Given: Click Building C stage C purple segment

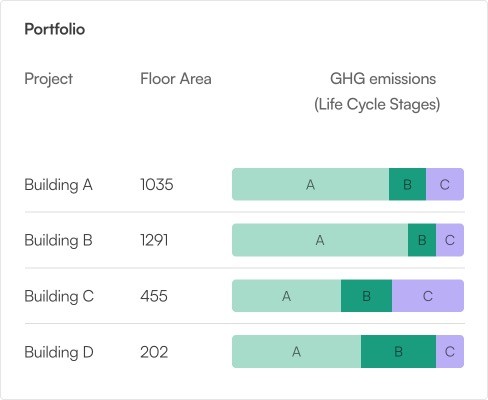Looking at the screenshot, I should pos(428,296).
